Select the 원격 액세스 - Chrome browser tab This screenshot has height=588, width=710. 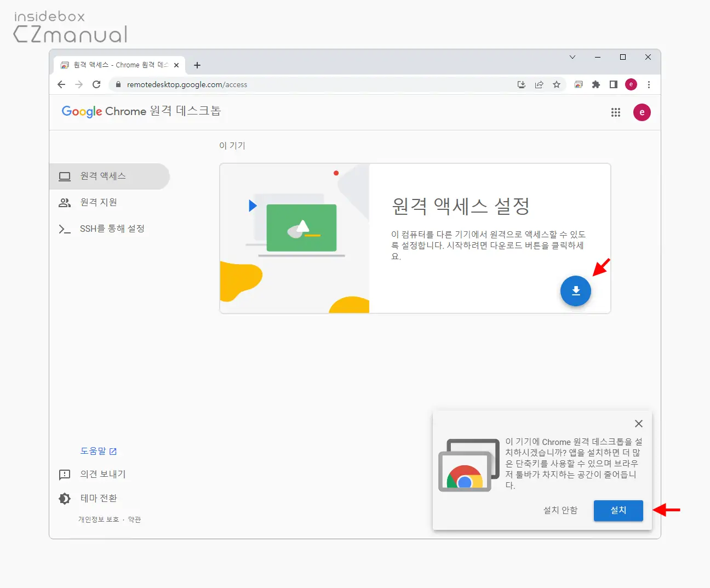[x=119, y=65]
